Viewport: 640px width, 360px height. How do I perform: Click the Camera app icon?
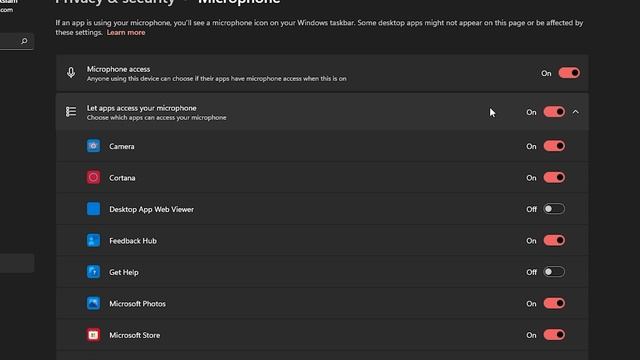(x=93, y=146)
